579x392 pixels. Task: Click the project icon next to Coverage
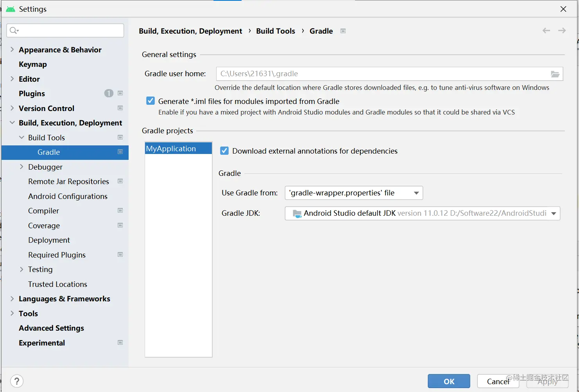click(120, 225)
